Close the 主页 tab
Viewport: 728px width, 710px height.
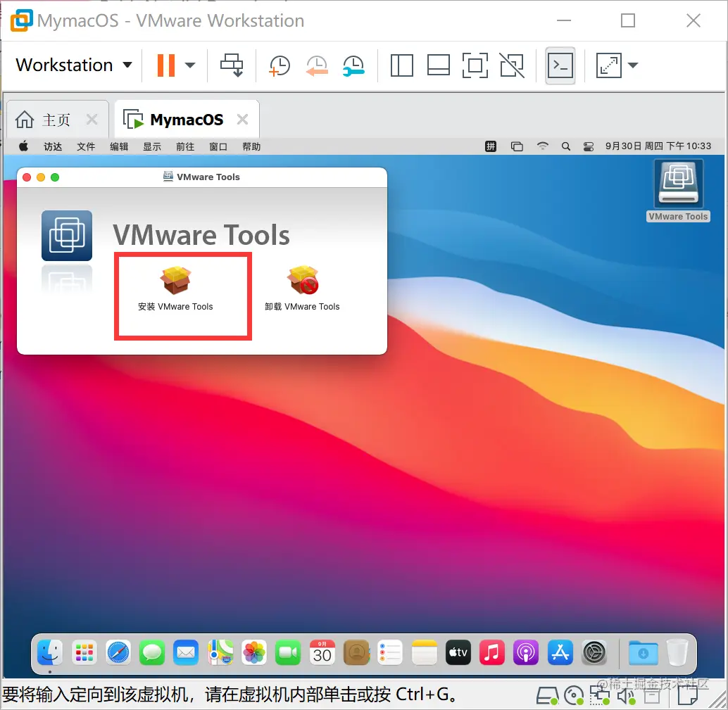click(92, 120)
